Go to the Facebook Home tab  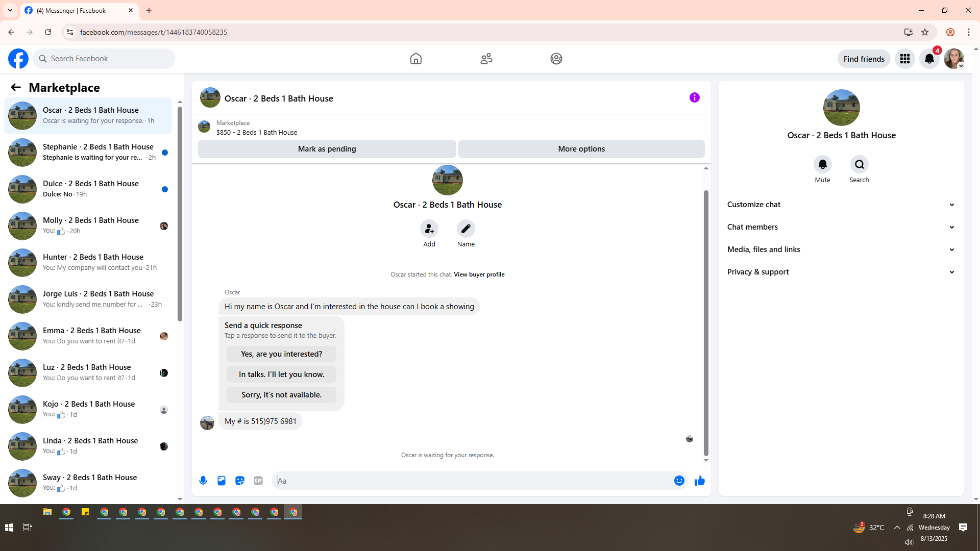coord(415,59)
